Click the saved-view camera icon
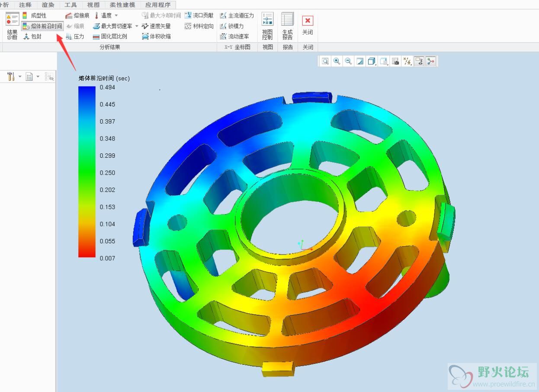The width and height of the screenshot is (539, 392). (x=395, y=61)
